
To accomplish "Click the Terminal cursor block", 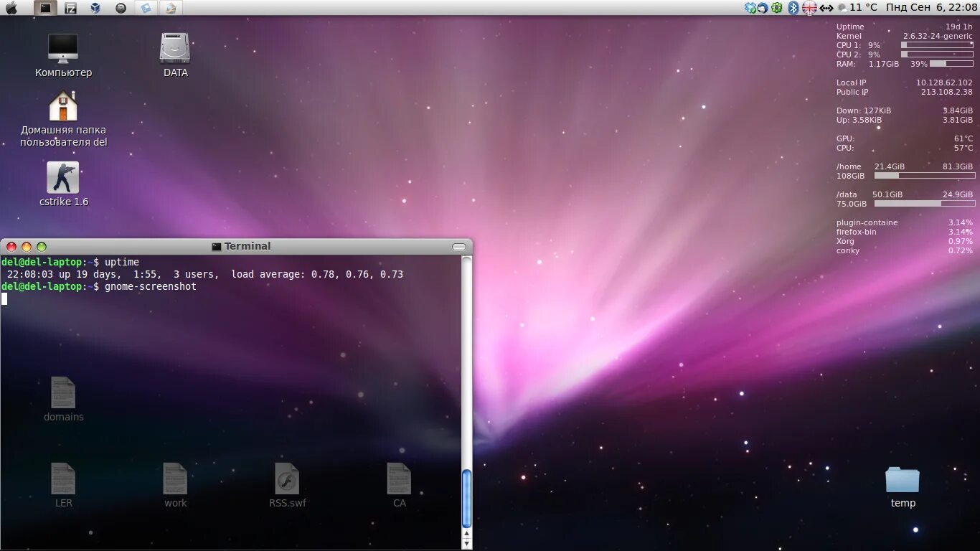I will 4,298.
